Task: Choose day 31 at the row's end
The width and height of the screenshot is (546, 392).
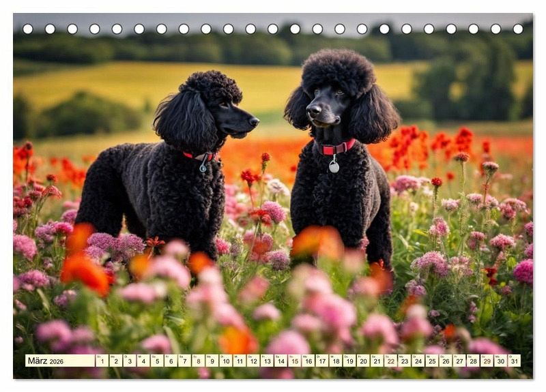Action: (515, 361)
